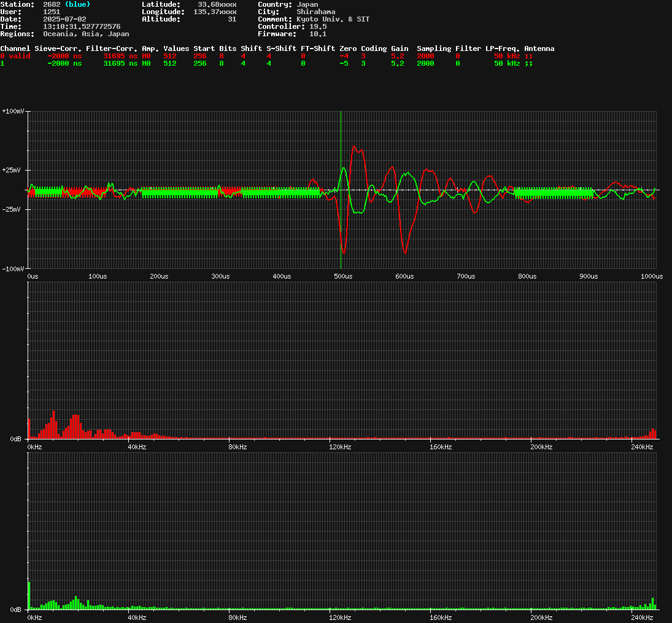This screenshot has width=672, height=623.
Task: Click the country value Japan
Action: click(307, 4)
